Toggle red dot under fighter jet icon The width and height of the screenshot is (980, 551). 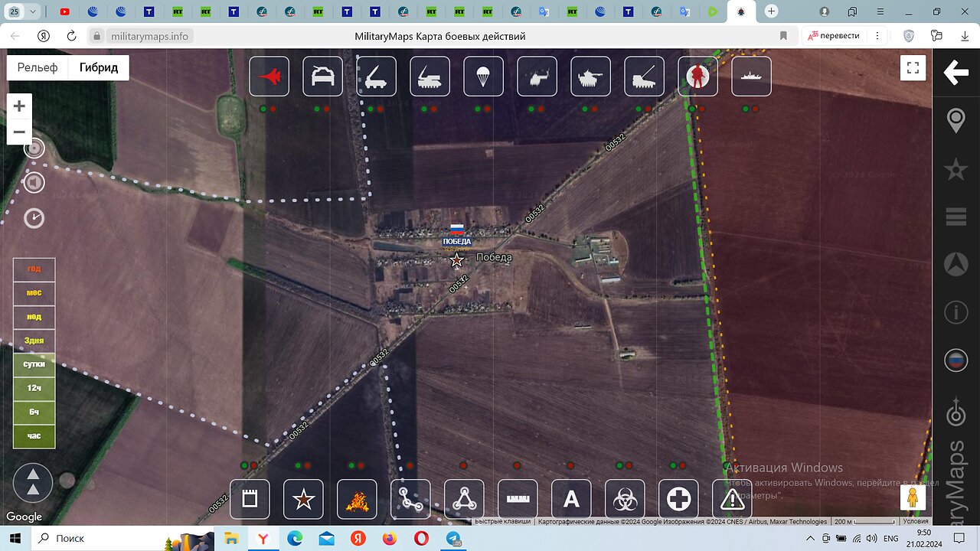[273, 109]
